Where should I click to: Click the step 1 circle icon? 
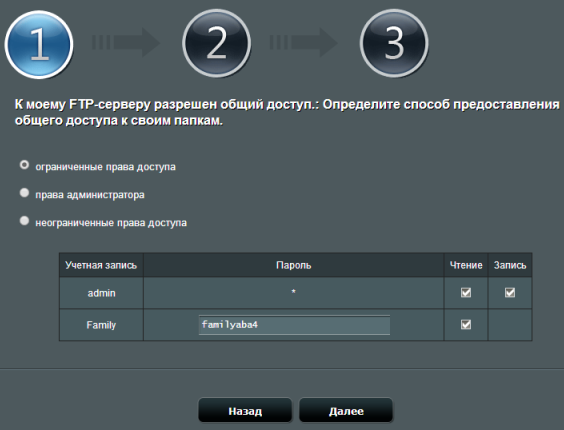[39, 44]
